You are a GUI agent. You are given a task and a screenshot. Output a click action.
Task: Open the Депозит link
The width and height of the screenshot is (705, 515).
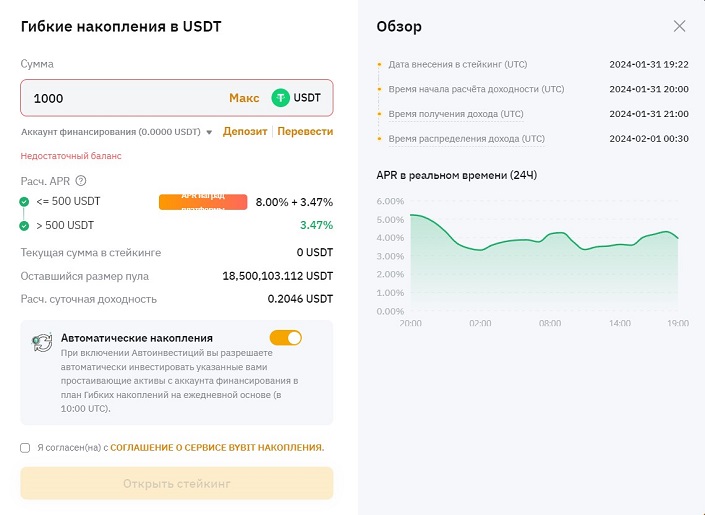245,131
